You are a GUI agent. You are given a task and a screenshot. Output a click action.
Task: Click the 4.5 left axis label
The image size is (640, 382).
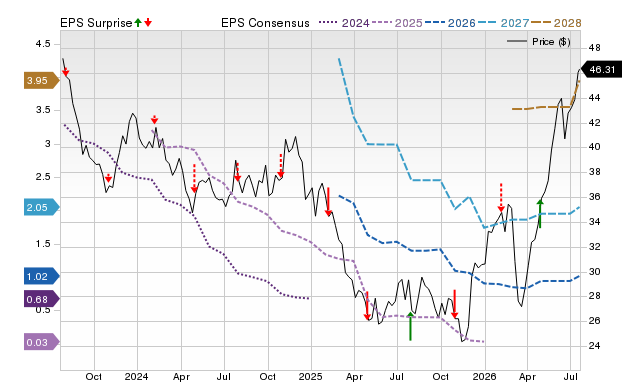[43, 44]
